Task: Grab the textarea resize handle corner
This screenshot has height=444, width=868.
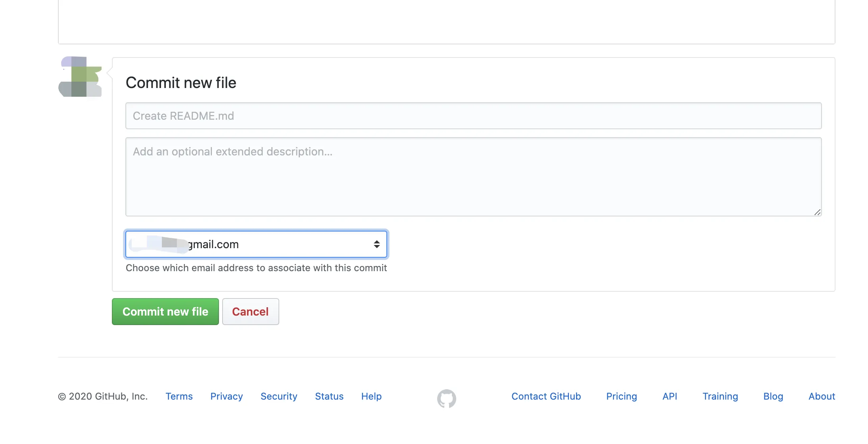Action: 817,212
